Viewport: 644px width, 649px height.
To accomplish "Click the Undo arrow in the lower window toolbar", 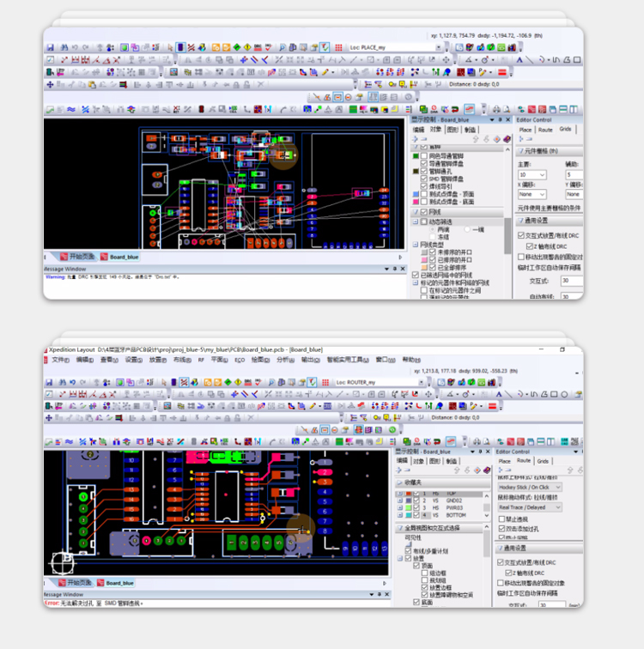I will point(73,382).
